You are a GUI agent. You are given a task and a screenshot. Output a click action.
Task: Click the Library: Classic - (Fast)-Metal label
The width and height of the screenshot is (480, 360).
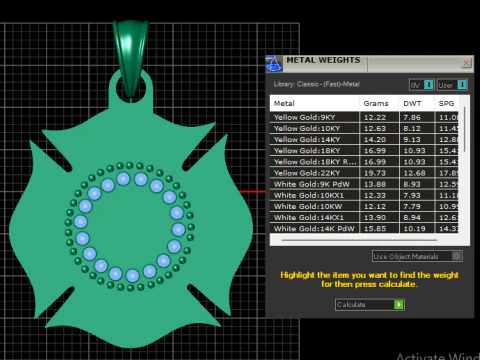coord(317,84)
